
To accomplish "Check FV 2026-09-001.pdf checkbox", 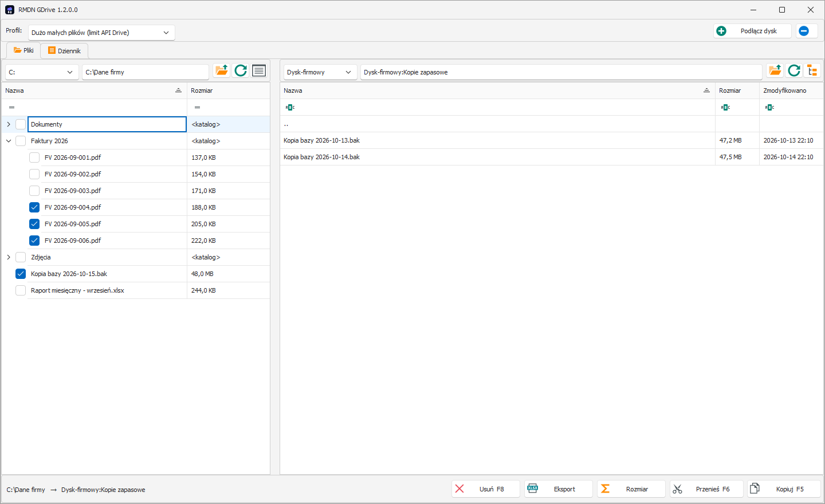I will [34, 157].
